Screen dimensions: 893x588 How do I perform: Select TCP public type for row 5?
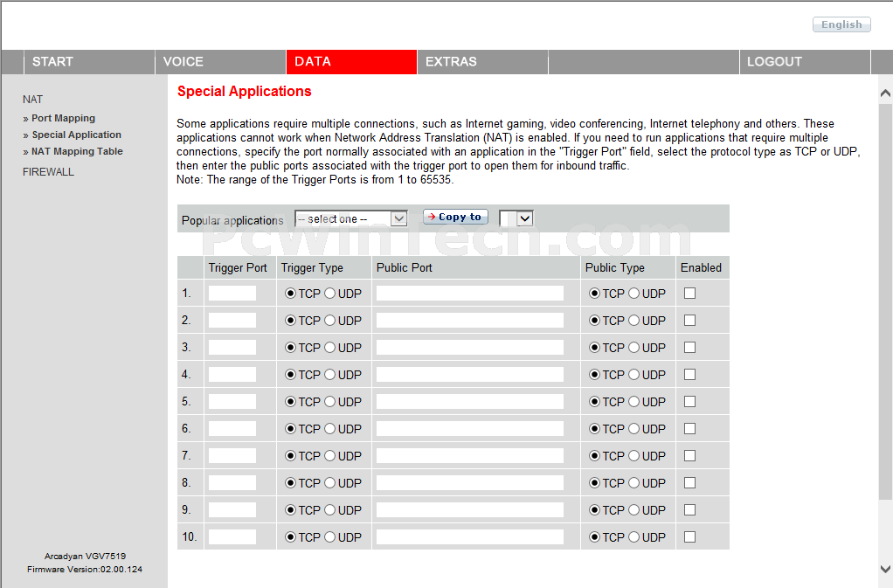coord(594,402)
